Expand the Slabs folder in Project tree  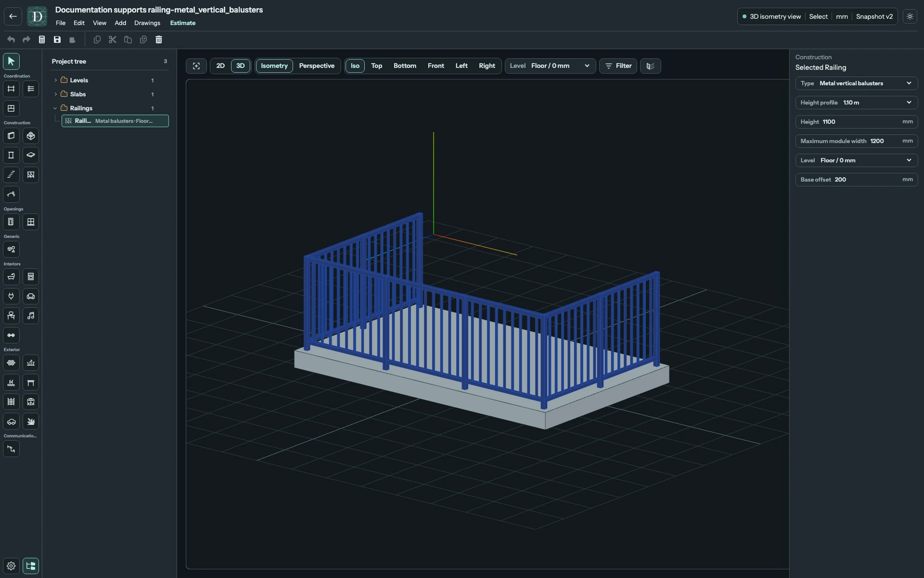click(56, 94)
